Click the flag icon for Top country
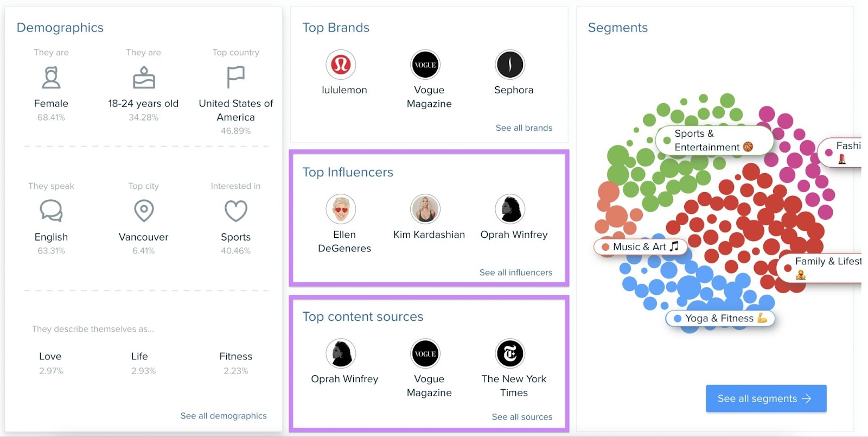 coord(235,76)
